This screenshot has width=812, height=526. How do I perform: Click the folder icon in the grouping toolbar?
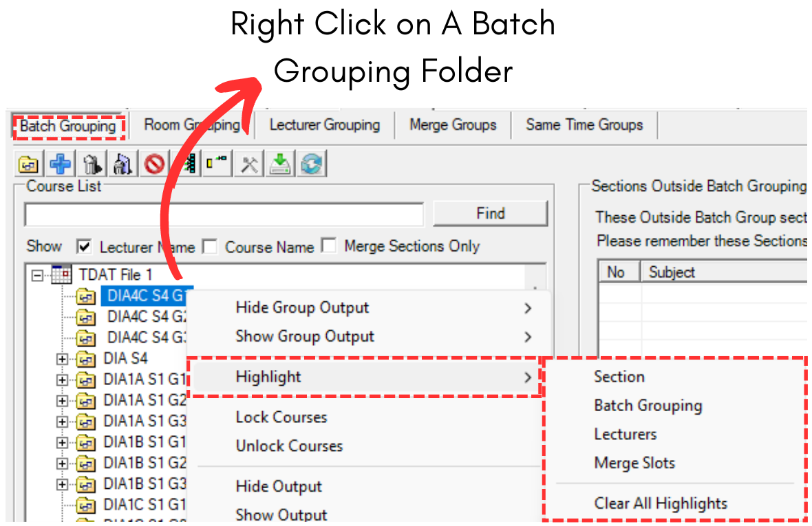point(29,164)
